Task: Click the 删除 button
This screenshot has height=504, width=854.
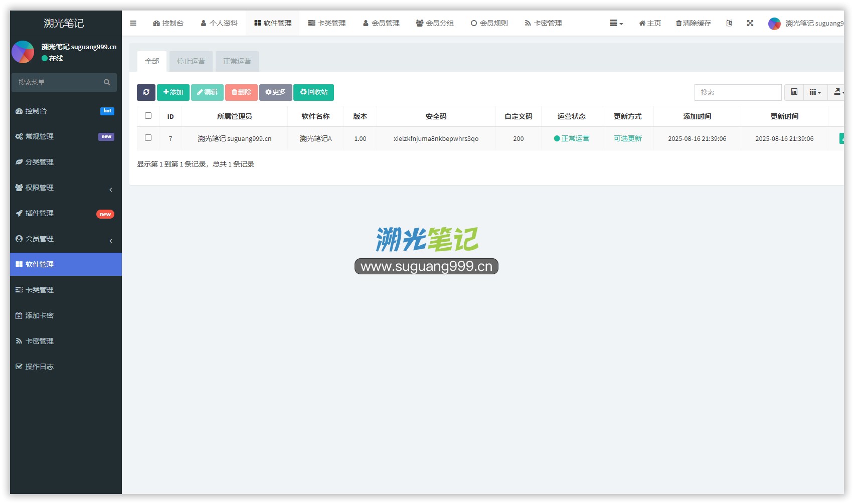Action: (241, 92)
